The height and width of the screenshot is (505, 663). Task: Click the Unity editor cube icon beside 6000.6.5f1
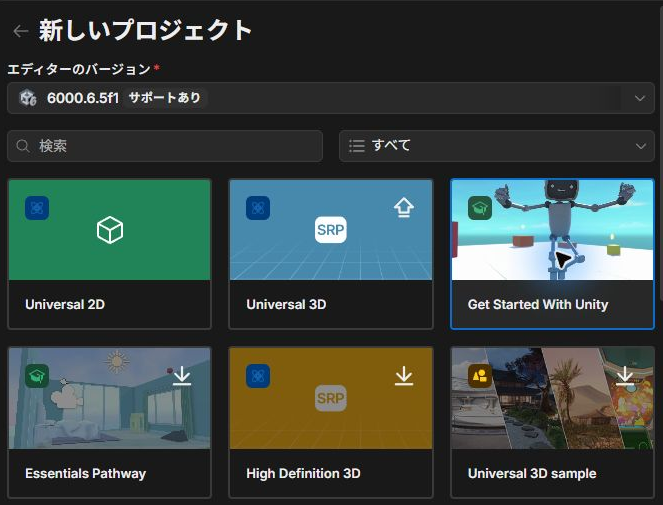28,98
